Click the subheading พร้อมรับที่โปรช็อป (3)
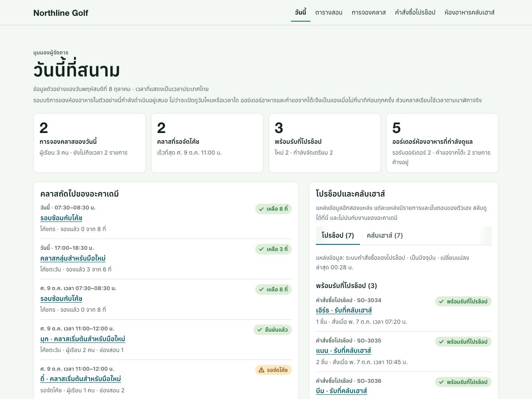 (x=346, y=286)
